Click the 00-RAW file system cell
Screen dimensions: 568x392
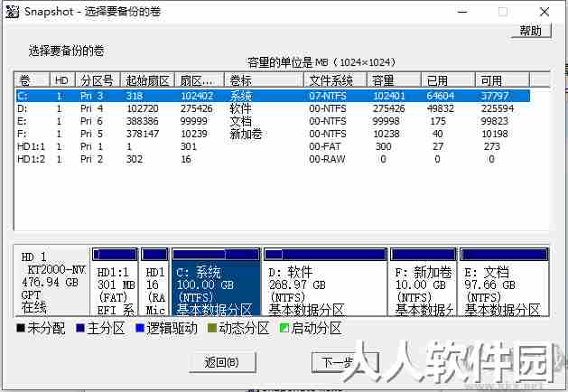[x=327, y=159]
